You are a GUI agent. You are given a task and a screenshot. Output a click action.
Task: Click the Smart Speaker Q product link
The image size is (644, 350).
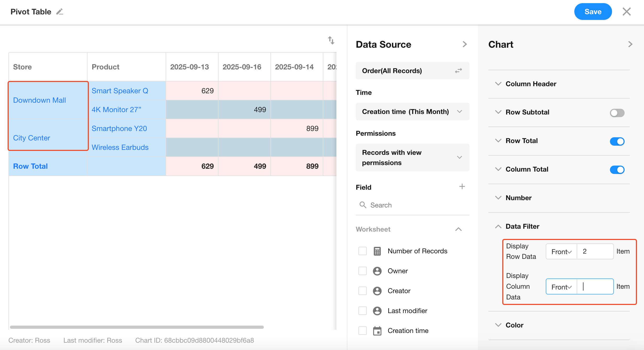point(120,91)
